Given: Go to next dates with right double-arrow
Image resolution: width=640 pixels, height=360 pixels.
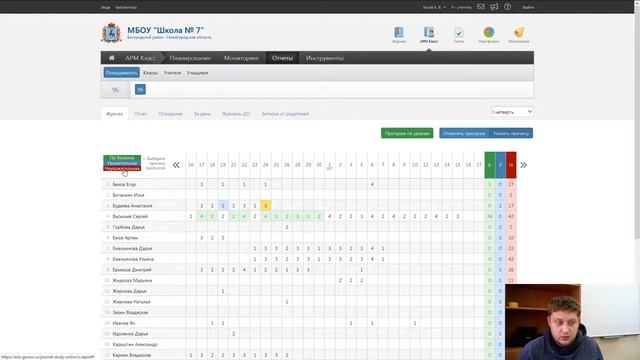Looking at the screenshot, I should tap(524, 165).
